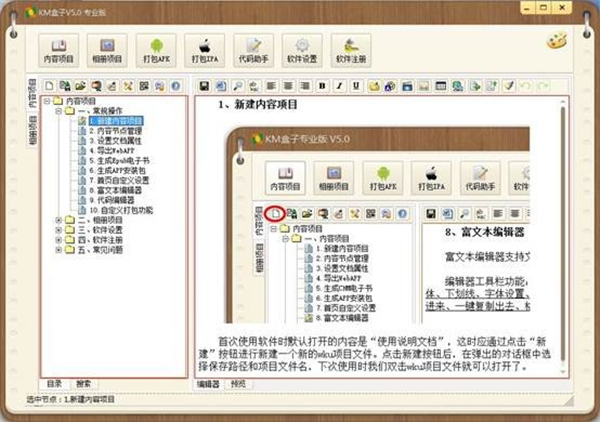The image size is (600, 422).
Task: Open the color palette skin icon
Action: [557, 41]
